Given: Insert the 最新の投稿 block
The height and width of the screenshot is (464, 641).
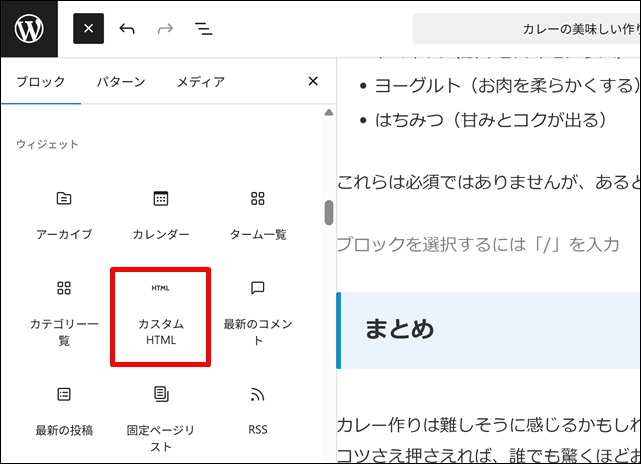Looking at the screenshot, I should pyautogui.click(x=64, y=411).
